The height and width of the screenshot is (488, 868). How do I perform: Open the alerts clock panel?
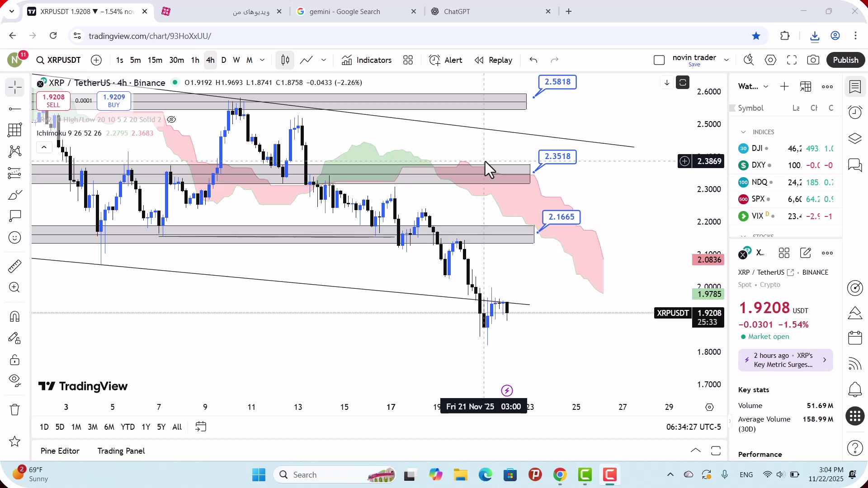point(855,112)
